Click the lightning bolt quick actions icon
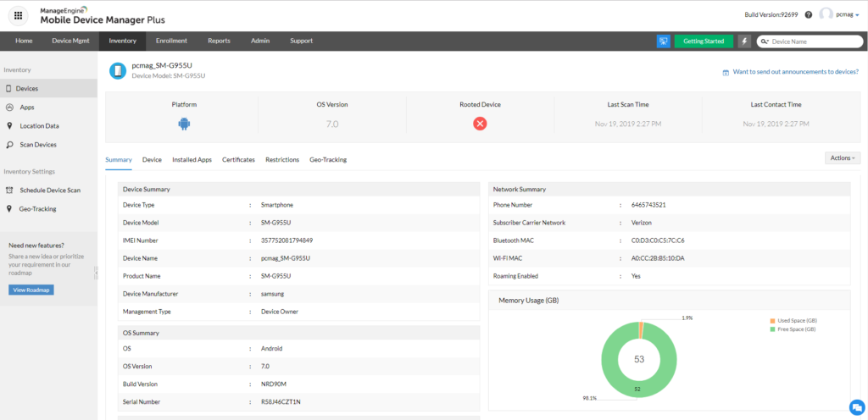This screenshot has width=868, height=420. click(x=744, y=41)
